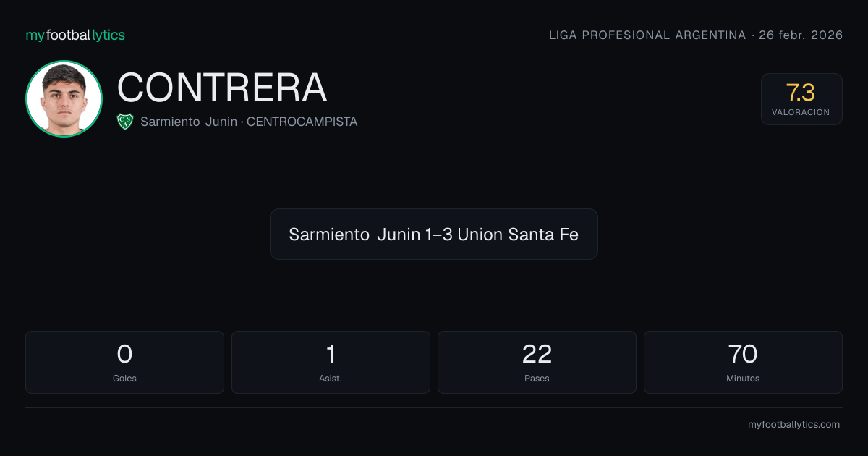868x456 pixels.
Task: Click the CENTROCAMPISTA position label
Action: click(x=302, y=122)
